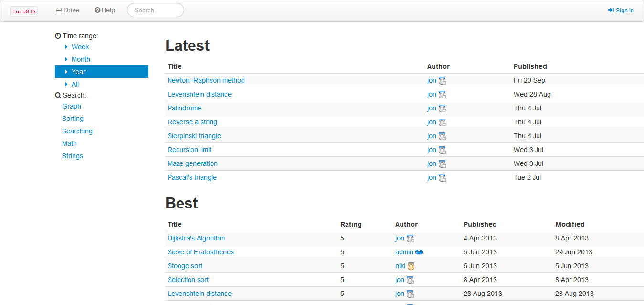Image resolution: width=644 pixels, height=305 pixels.
Task: Click the Best section heading
Action: [182, 203]
